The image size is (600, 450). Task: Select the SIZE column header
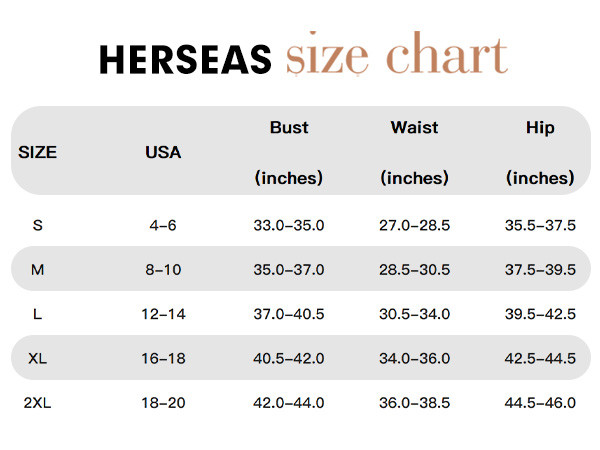click(38, 153)
